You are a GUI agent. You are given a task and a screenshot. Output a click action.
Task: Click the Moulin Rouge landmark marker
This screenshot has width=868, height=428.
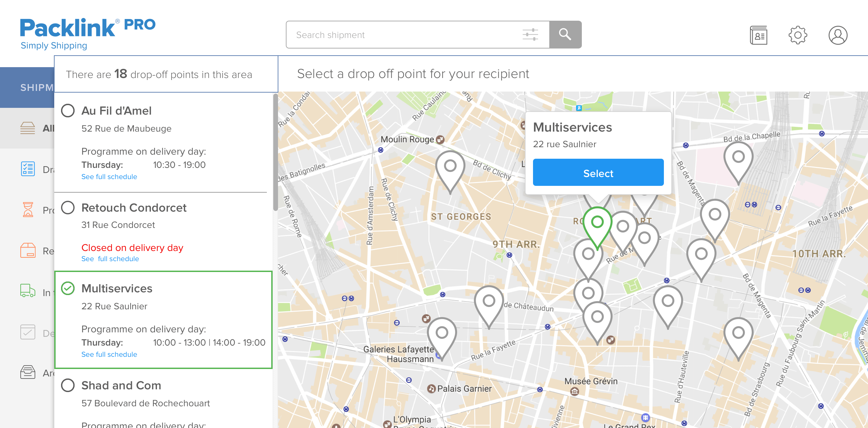pos(440,139)
